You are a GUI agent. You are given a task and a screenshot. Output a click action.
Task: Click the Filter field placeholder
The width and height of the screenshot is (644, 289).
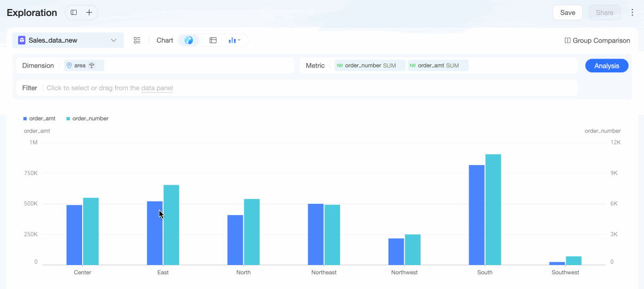point(110,88)
